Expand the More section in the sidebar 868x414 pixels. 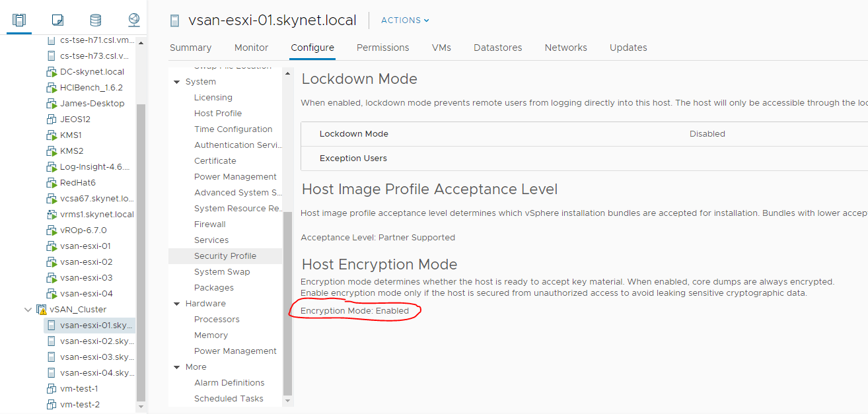coord(176,366)
